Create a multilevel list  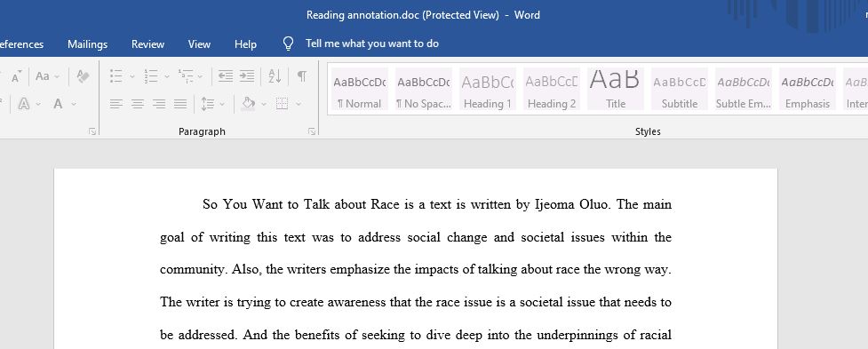click(186, 76)
